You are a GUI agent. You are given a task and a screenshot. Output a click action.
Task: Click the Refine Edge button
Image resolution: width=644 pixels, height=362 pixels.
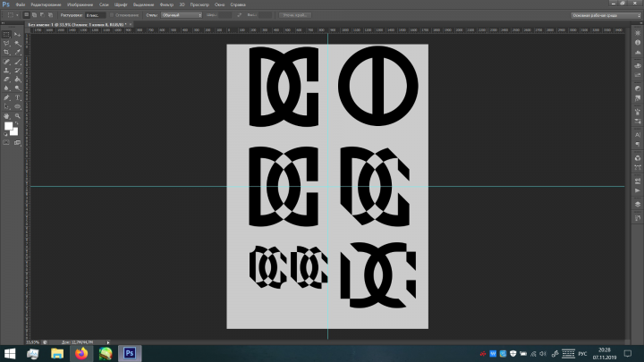[295, 15]
